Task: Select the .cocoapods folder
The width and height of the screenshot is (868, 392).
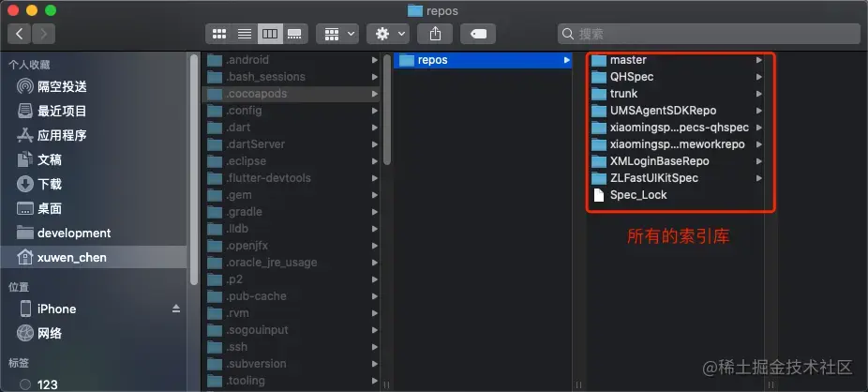Action: pyautogui.click(x=292, y=94)
